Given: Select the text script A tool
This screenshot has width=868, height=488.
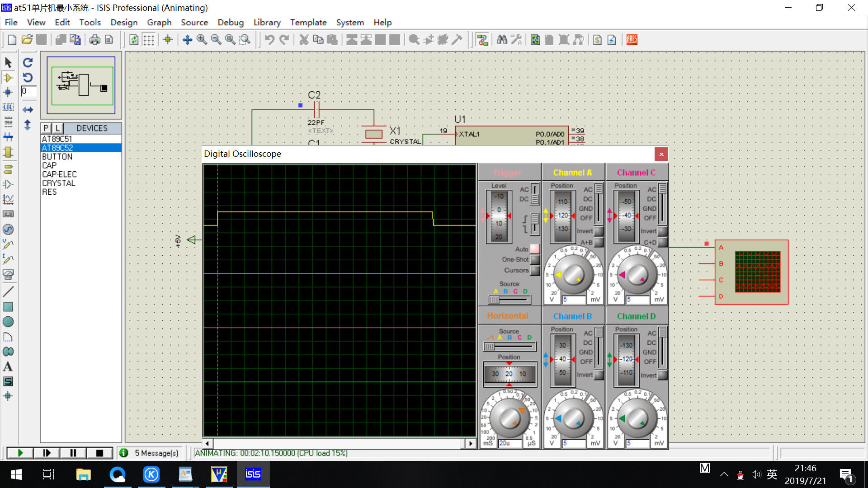Looking at the screenshot, I should click(x=8, y=366).
